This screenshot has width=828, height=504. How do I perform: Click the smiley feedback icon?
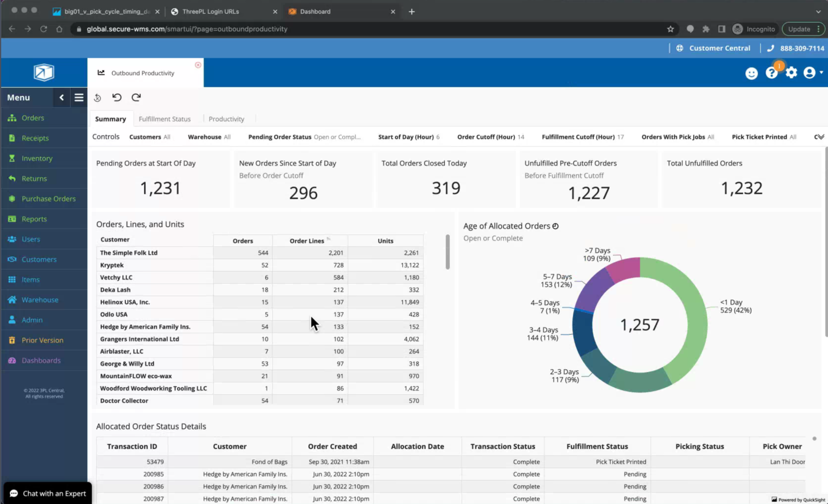[751, 73]
